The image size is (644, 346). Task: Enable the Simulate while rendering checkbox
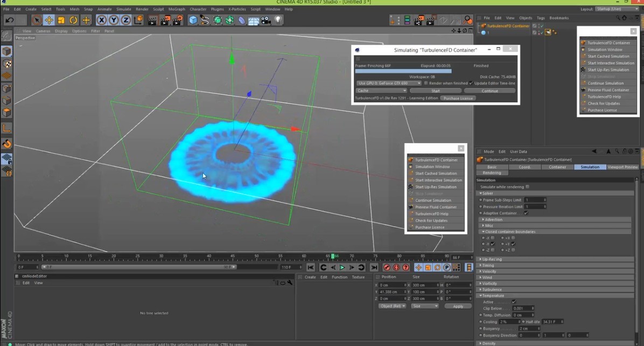[527, 187]
